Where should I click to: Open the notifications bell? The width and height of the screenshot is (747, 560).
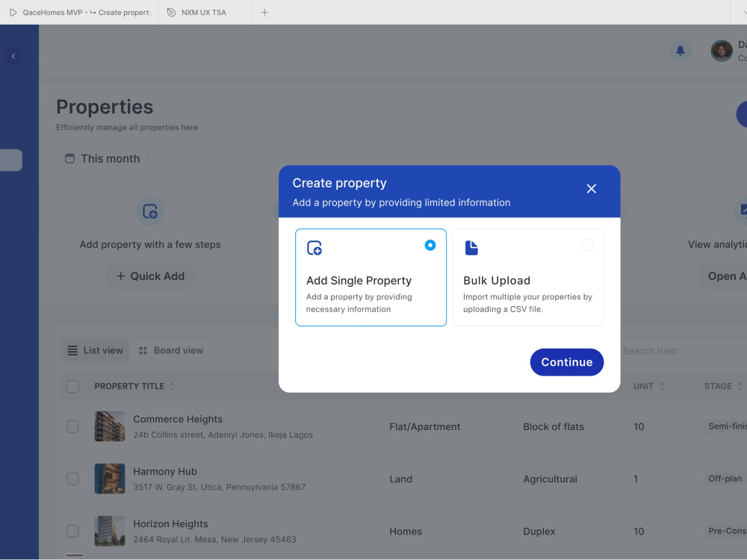tap(681, 51)
